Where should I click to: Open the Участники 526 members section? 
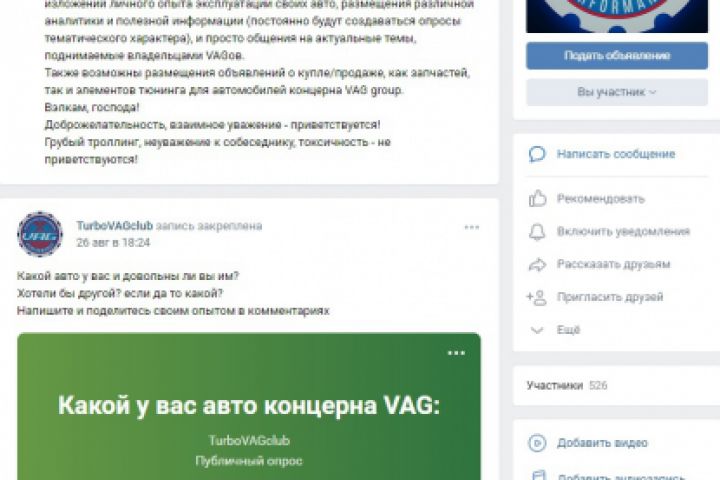tap(567, 385)
